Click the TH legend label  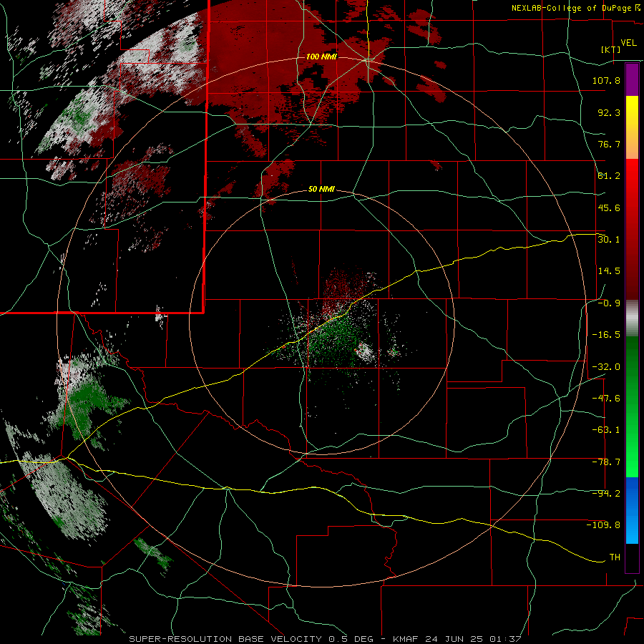point(615,557)
